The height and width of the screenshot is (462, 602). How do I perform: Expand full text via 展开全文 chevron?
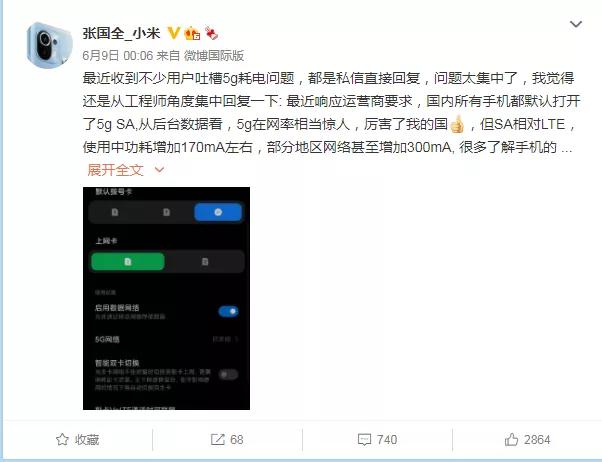159,170
